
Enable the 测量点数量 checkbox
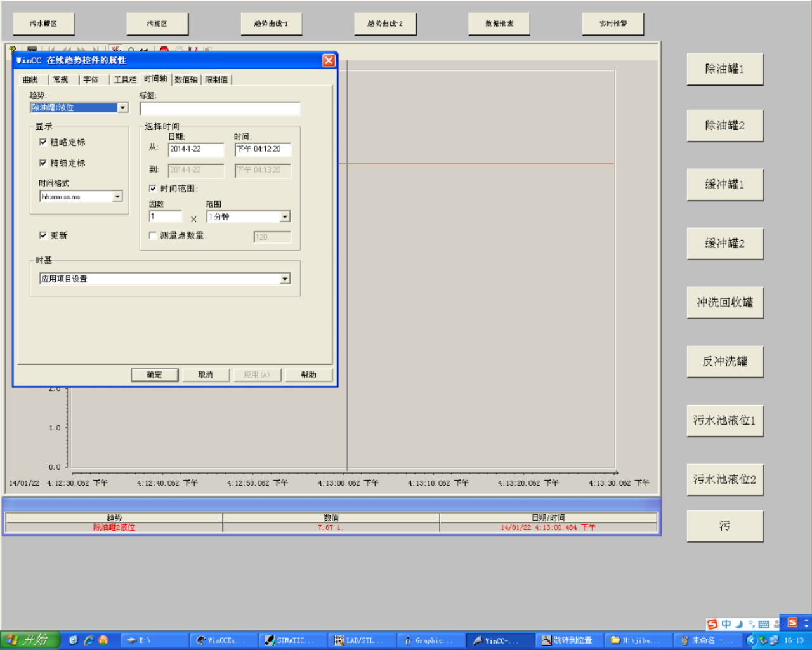pos(153,235)
